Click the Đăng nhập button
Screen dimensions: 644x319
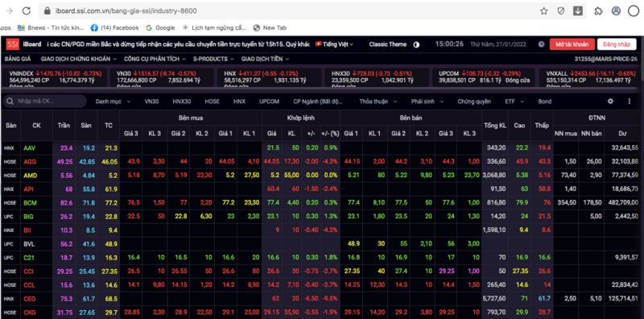click(x=617, y=44)
